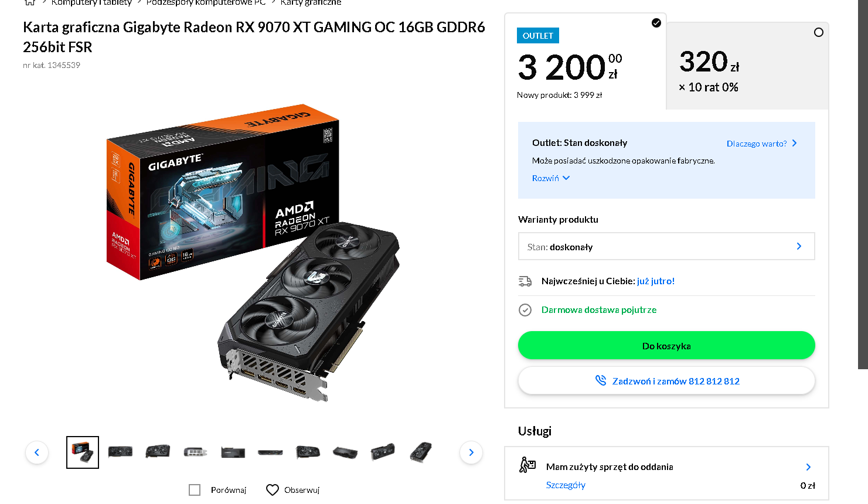868x504 pixels.
Task: Select the second product thumbnail image
Action: [120, 452]
